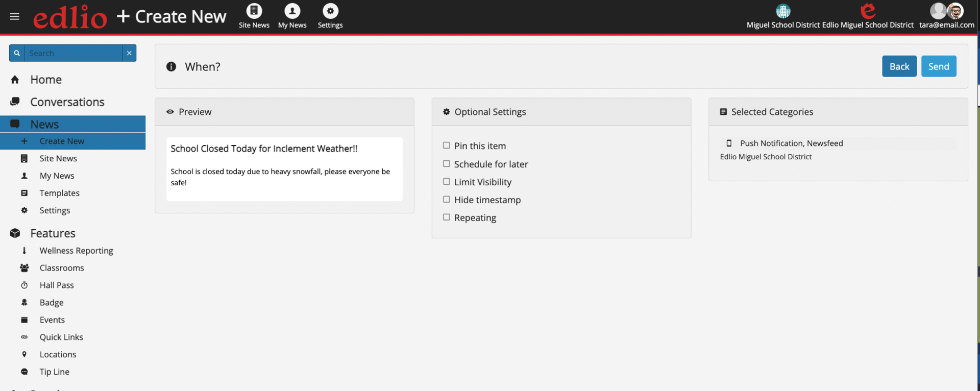Open Classrooms feature
This screenshot has height=391, width=980.
tap(62, 268)
